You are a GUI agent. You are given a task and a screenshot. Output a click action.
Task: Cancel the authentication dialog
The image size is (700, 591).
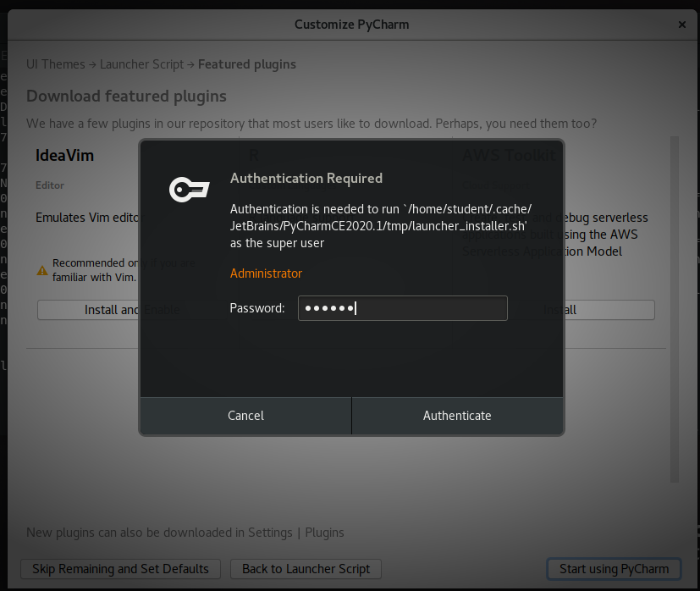tap(245, 415)
